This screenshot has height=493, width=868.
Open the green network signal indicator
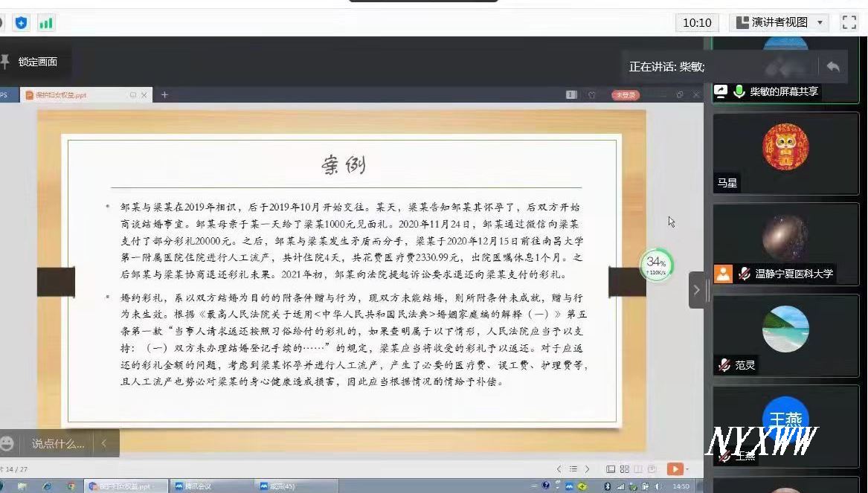click(x=45, y=22)
